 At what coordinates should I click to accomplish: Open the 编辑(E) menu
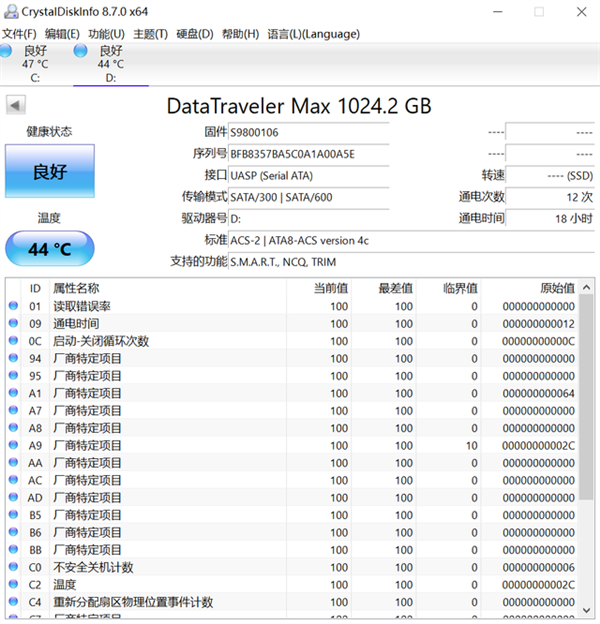62,34
